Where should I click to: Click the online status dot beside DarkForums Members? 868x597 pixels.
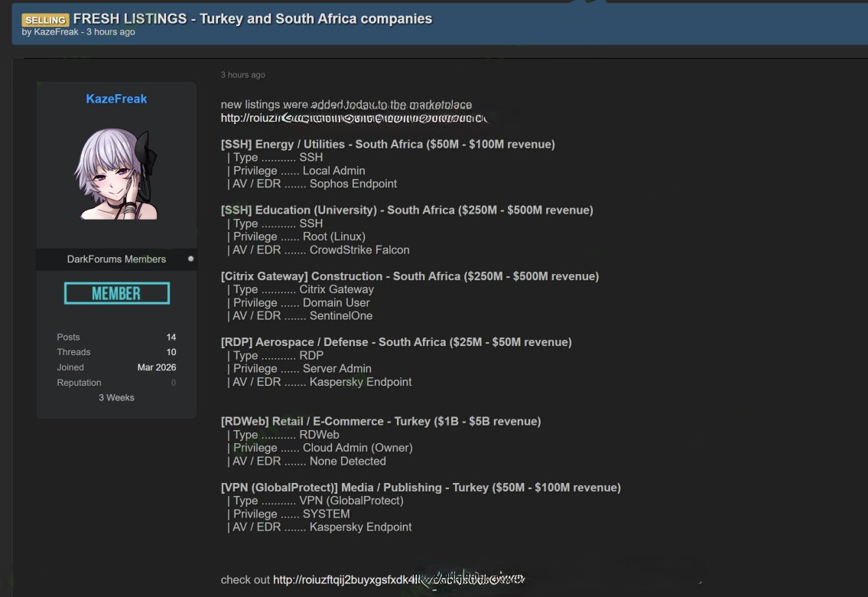191,259
